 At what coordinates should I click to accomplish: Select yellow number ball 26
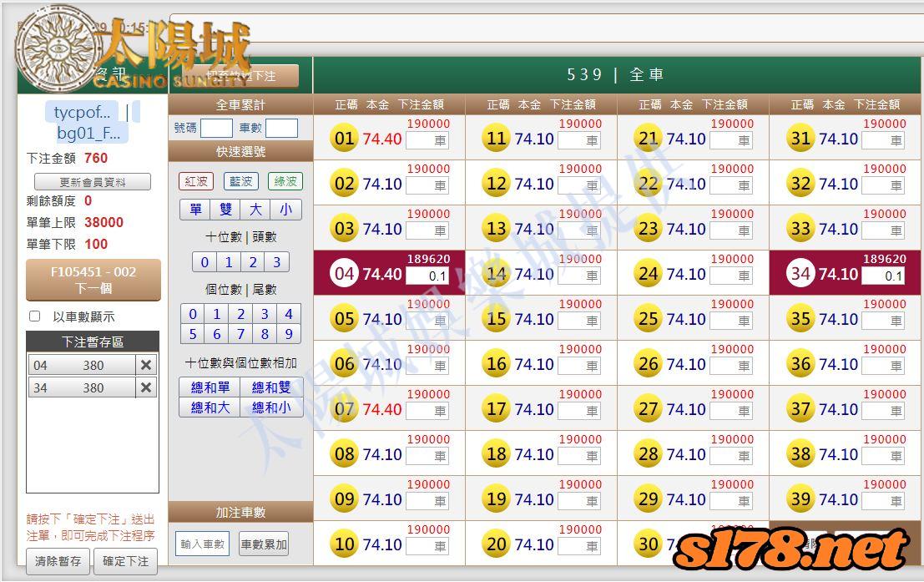pyautogui.click(x=649, y=364)
